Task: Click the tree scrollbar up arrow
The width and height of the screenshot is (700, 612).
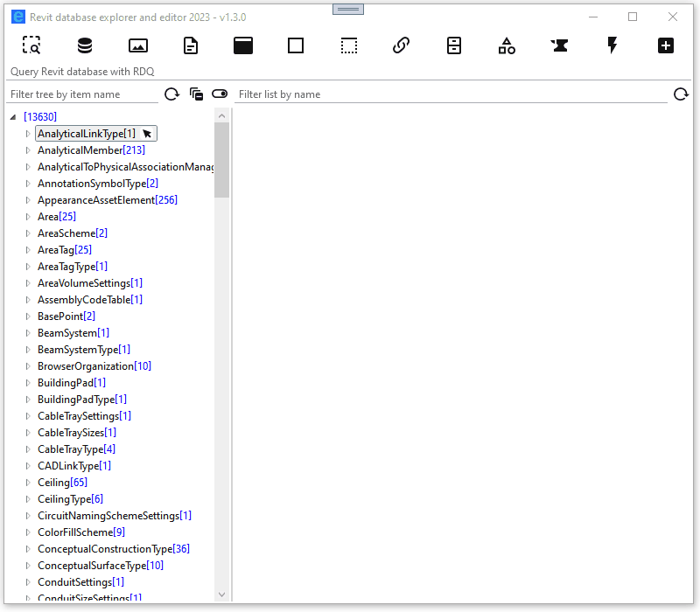Action: click(x=221, y=116)
